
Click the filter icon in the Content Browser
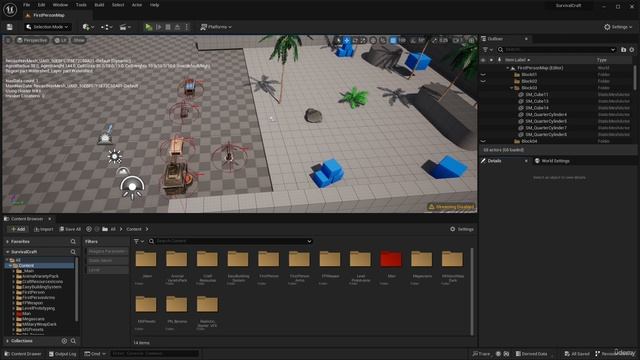point(139,241)
